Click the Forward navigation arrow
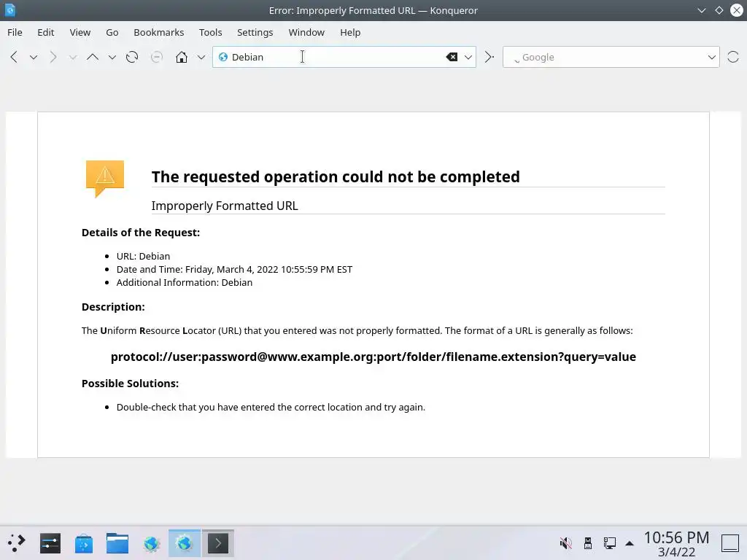The image size is (747, 560). click(53, 57)
